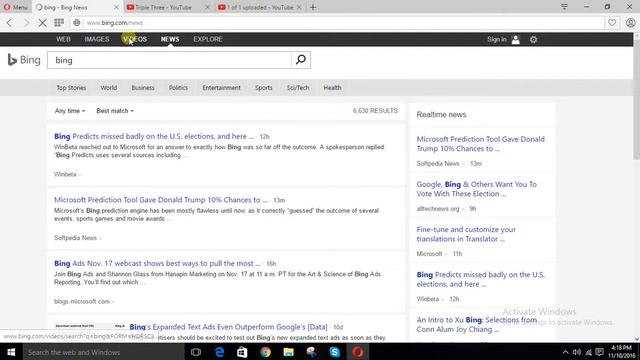Viewport: 640px width, 360px height.
Task: Open new tab with plus button
Action: [x=313, y=7]
